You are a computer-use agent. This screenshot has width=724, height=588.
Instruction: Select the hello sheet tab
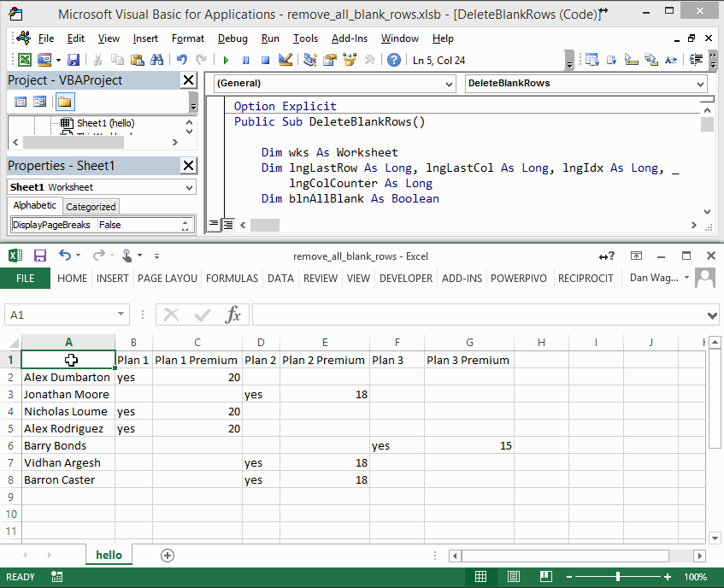[109, 555]
